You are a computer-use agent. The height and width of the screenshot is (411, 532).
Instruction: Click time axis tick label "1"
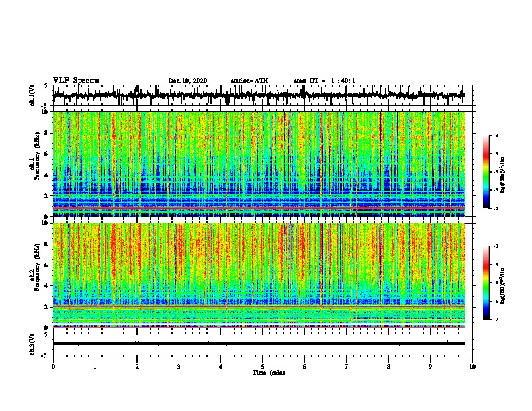pos(95,367)
